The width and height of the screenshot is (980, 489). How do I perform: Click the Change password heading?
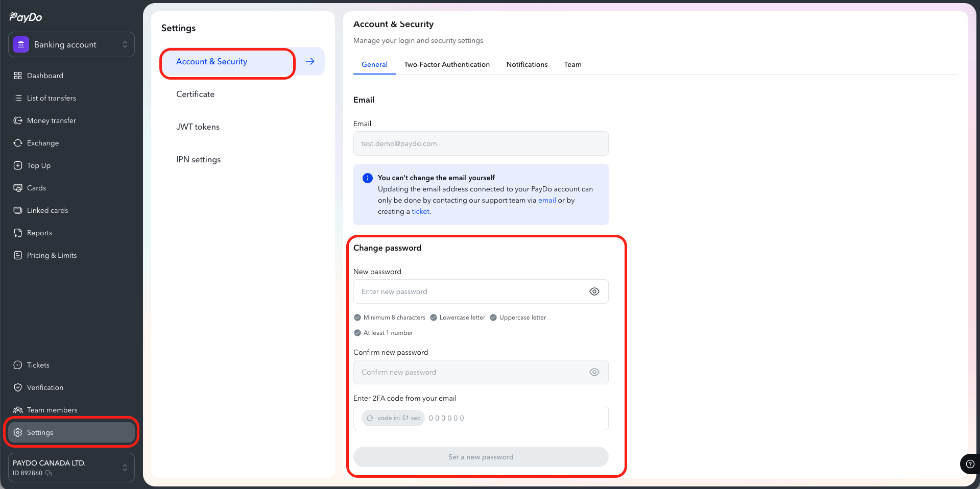[387, 248]
